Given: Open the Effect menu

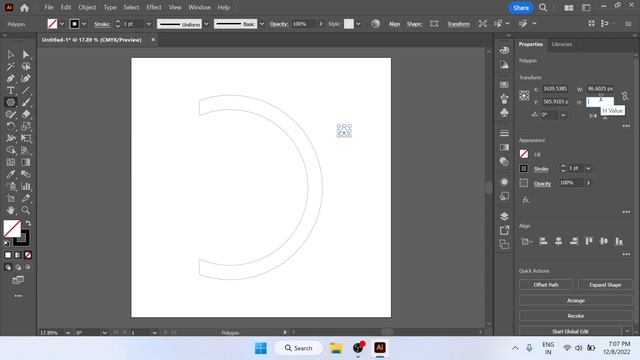Looking at the screenshot, I should click(154, 7).
